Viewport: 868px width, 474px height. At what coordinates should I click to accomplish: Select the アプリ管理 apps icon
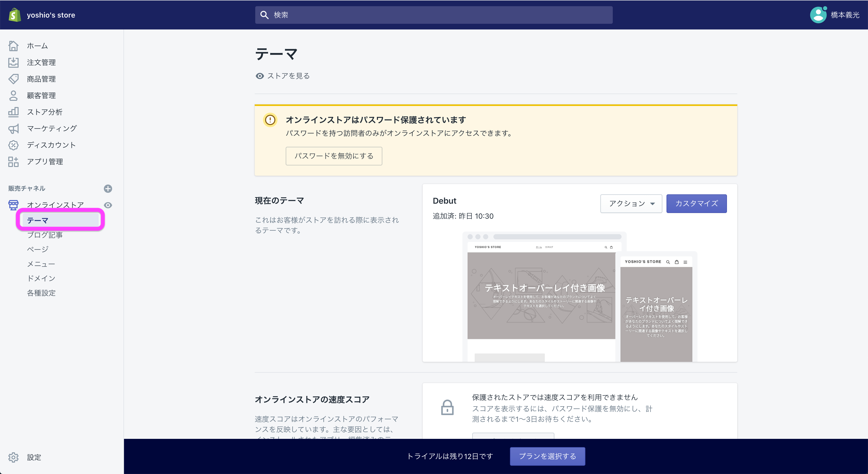click(x=13, y=162)
